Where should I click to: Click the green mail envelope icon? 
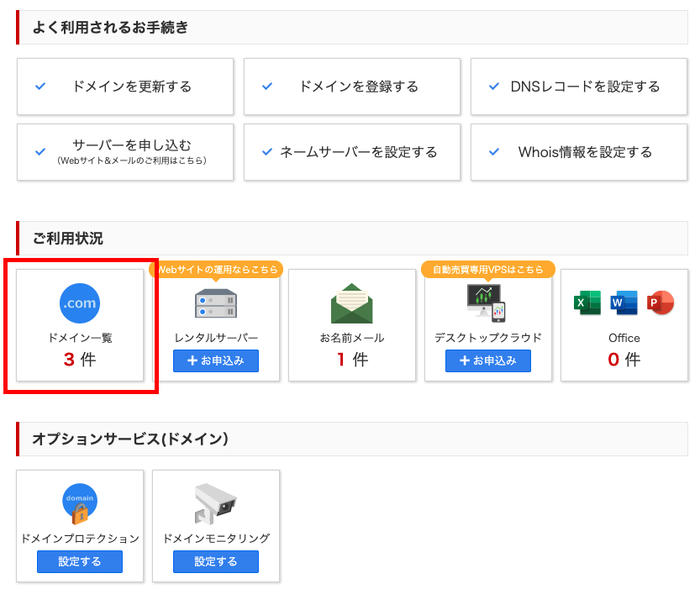[x=352, y=303]
